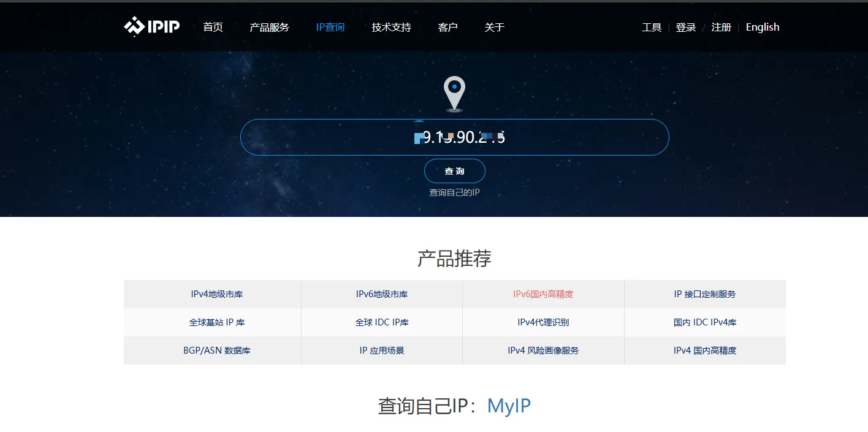Click 登录 to sign in
The width and height of the screenshot is (868, 432).
coord(685,27)
